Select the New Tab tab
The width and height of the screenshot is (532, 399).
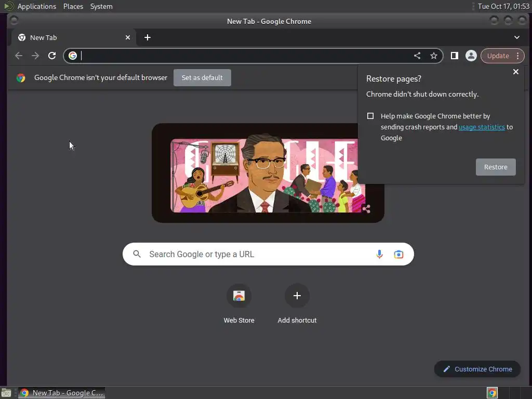74,37
